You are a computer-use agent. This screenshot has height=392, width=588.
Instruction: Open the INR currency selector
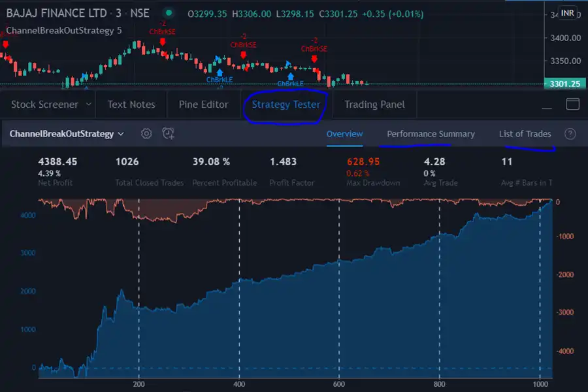(567, 14)
